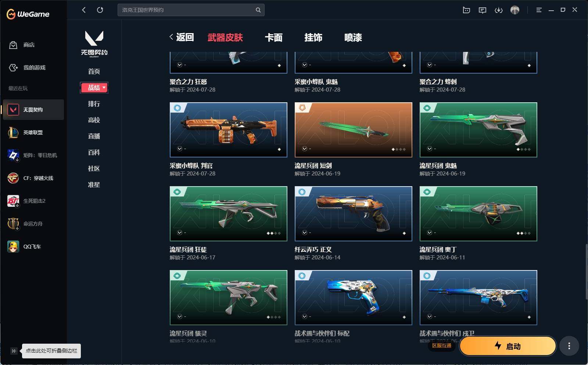This screenshot has height=365, width=588.
Task: Click the search magnifier icon
Action: click(x=258, y=10)
